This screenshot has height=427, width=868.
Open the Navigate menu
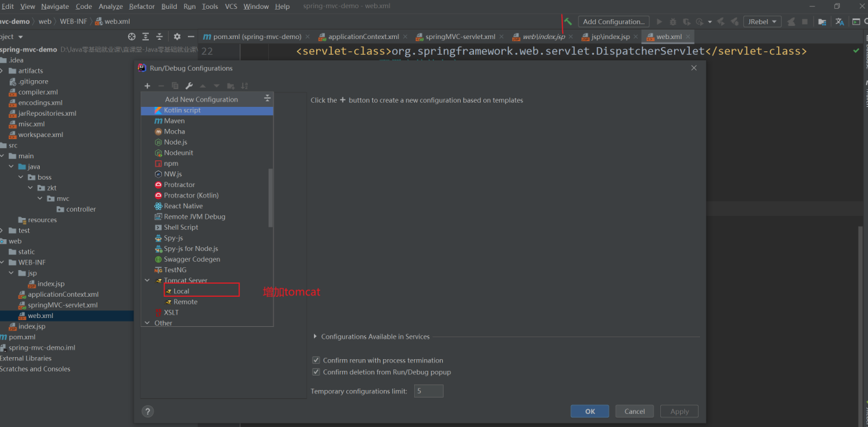[55, 6]
